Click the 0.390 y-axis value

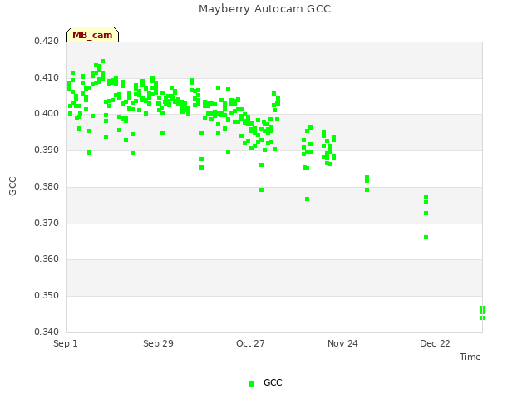point(47,150)
